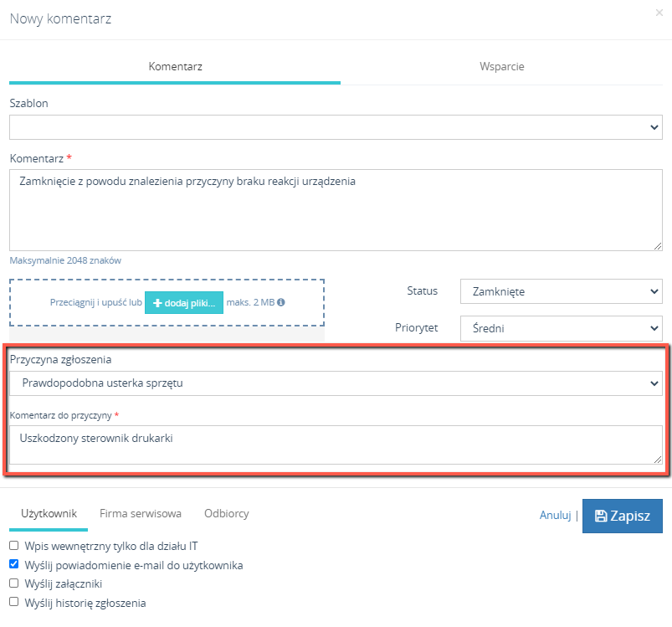Screen dimensions: 672x627
Task: Expand the Status dropdown showing Zamknięte
Action: 562,291
